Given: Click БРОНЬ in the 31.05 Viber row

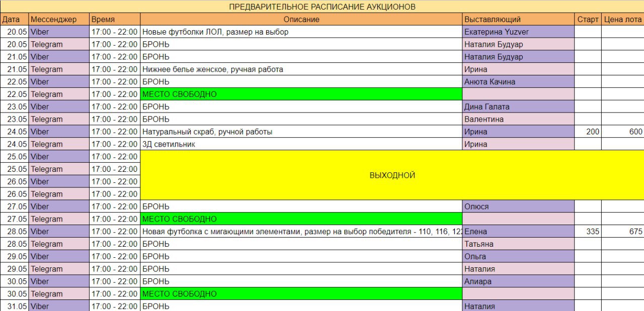Looking at the screenshot, I should coord(301,306).
